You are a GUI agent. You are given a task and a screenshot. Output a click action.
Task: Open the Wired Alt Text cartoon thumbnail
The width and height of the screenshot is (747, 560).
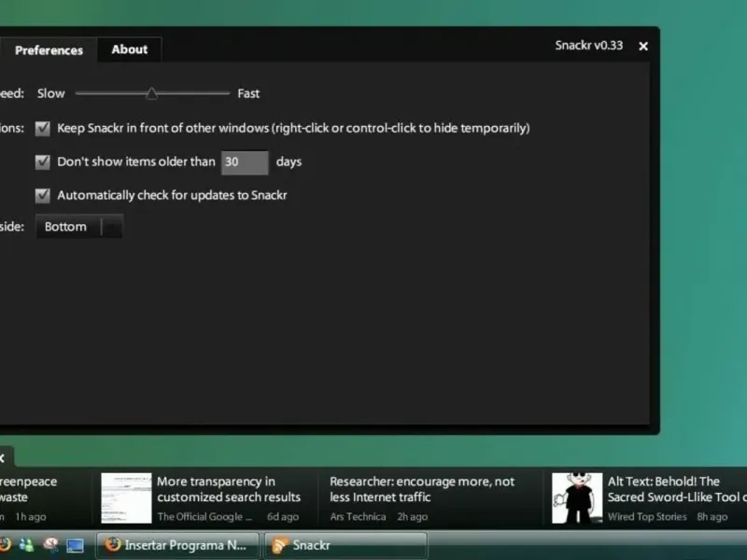pyautogui.click(x=577, y=497)
